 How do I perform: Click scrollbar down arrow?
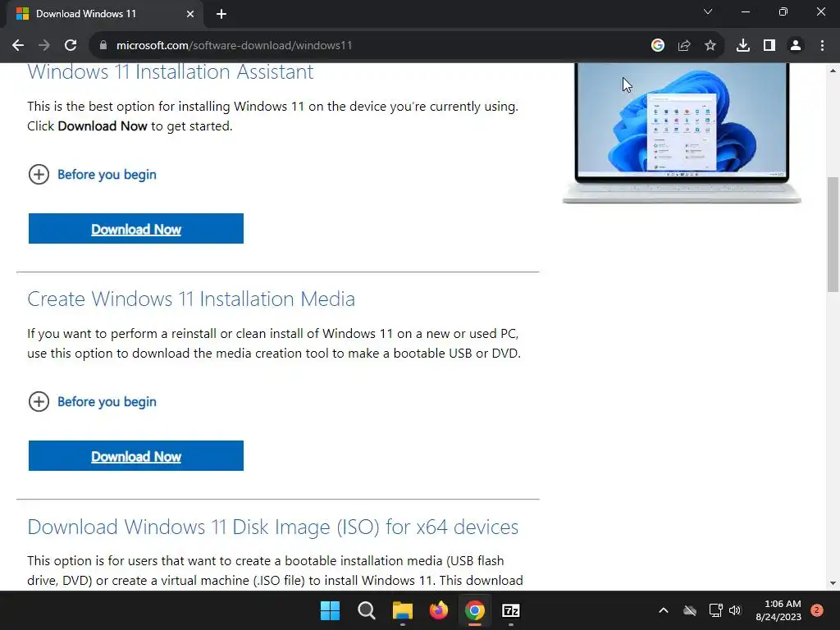tap(833, 583)
